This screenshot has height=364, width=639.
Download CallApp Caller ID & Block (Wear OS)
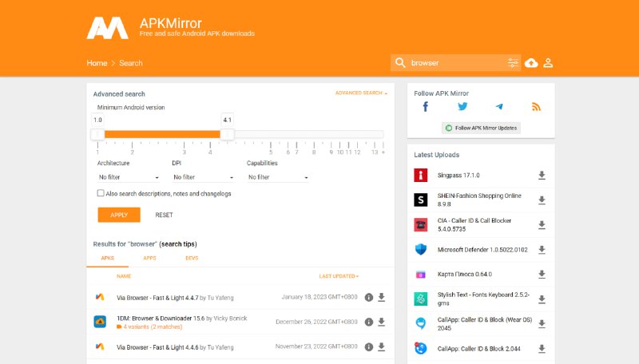click(x=542, y=324)
